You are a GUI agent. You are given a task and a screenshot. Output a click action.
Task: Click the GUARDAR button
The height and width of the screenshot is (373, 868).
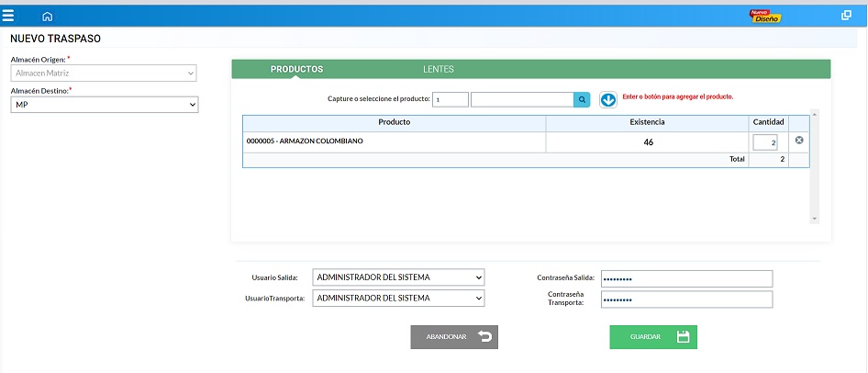(x=653, y=337)
